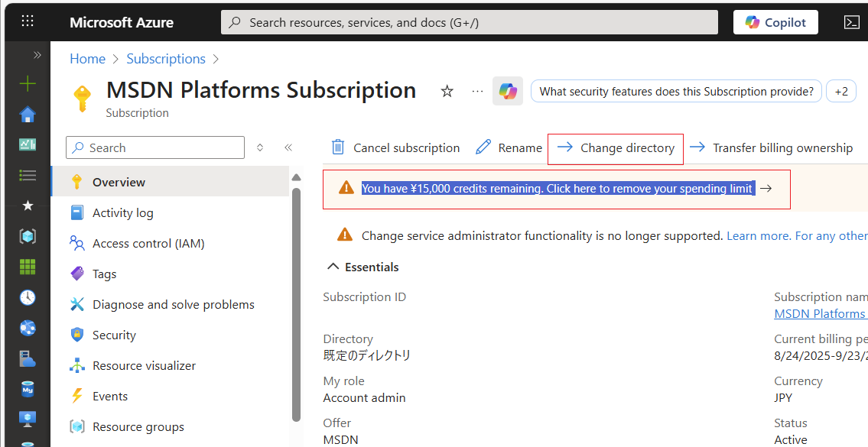Navigate to Home breadcrumb

coord(87,59)
